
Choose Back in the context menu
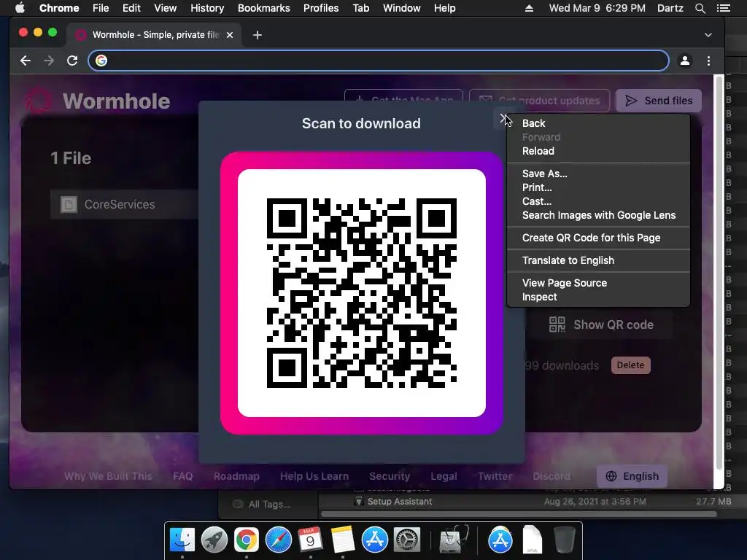533,123
